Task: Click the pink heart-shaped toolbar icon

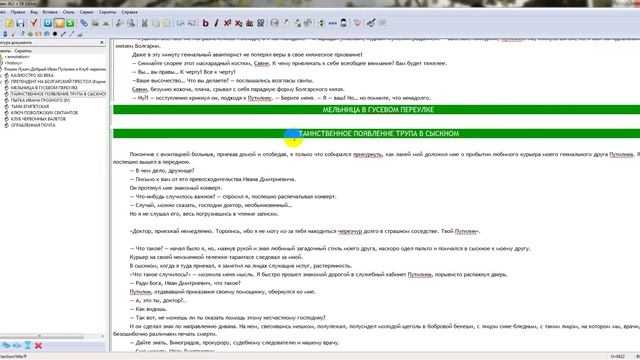Action: 358,23
